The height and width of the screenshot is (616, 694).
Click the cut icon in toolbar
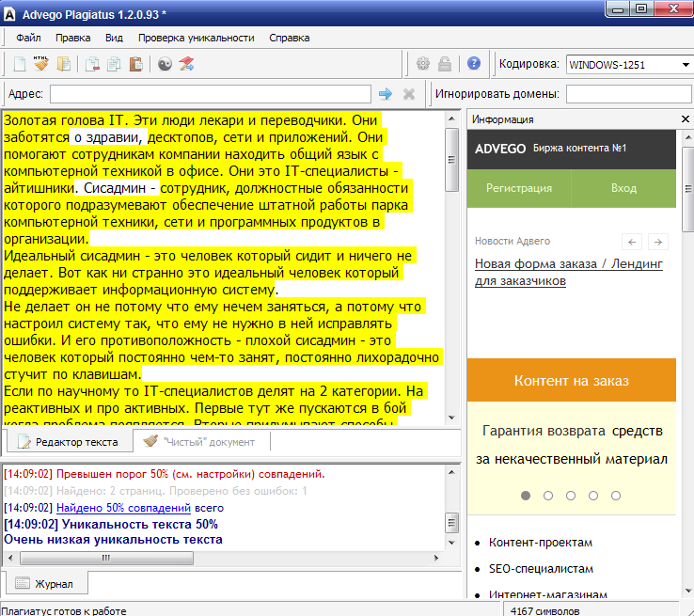point(92,64)
